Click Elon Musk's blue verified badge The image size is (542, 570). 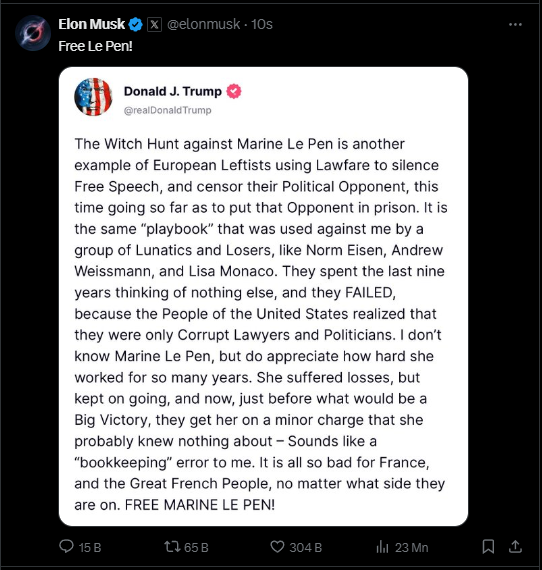click(136, 25)
